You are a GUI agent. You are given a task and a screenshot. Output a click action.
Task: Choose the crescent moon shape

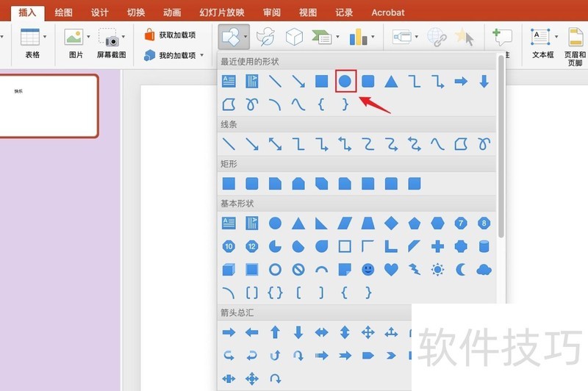[x=461, y=270]
